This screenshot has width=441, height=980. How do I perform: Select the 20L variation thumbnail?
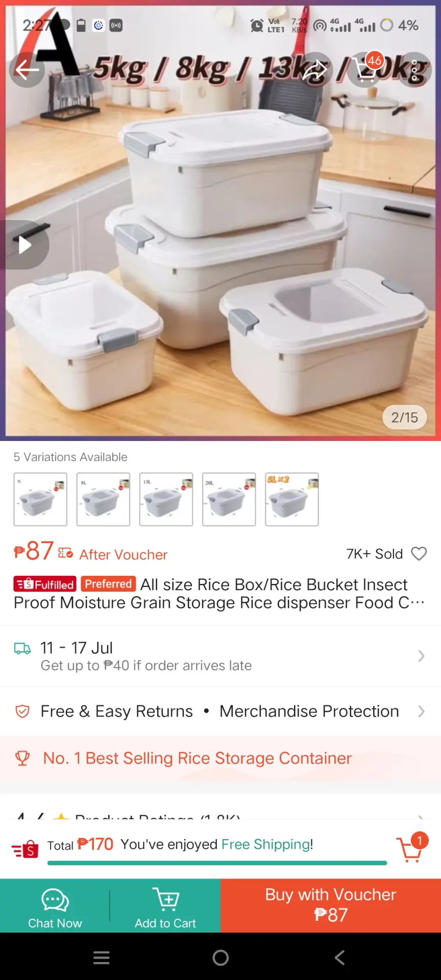point(229,499)
